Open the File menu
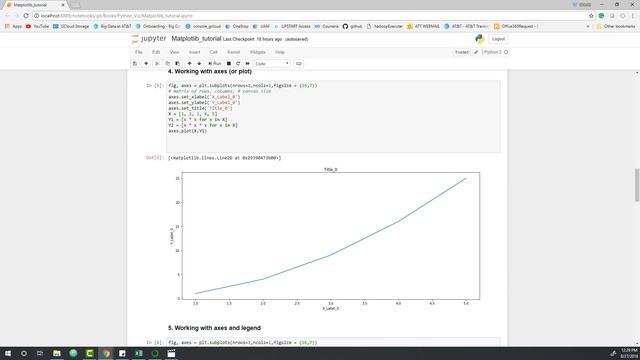Image resolution: width=640 pixels, height=360 pixels. click(x=139, y=52)
